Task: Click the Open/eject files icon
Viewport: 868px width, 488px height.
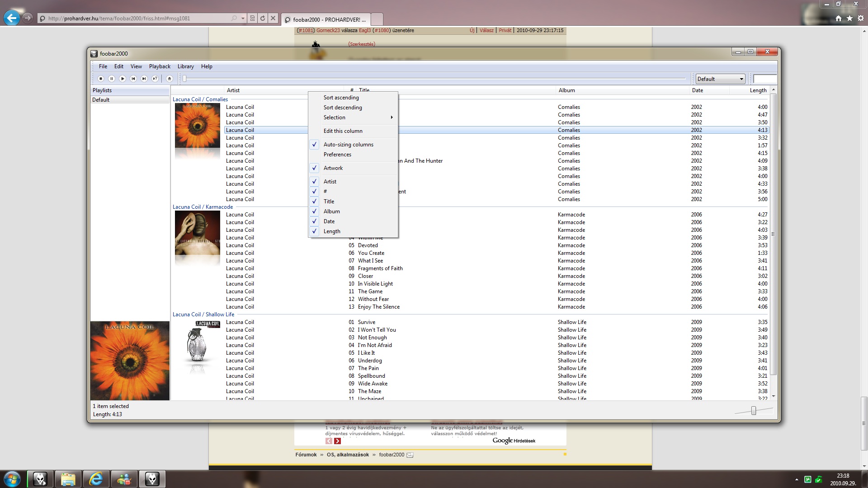Action: (170, 79)
